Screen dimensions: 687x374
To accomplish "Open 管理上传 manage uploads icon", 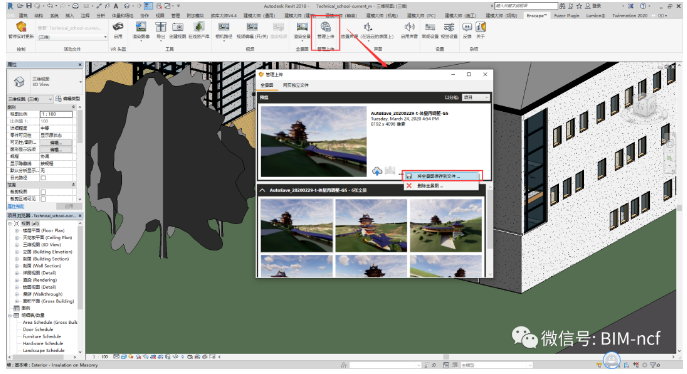I will (325, 27).
